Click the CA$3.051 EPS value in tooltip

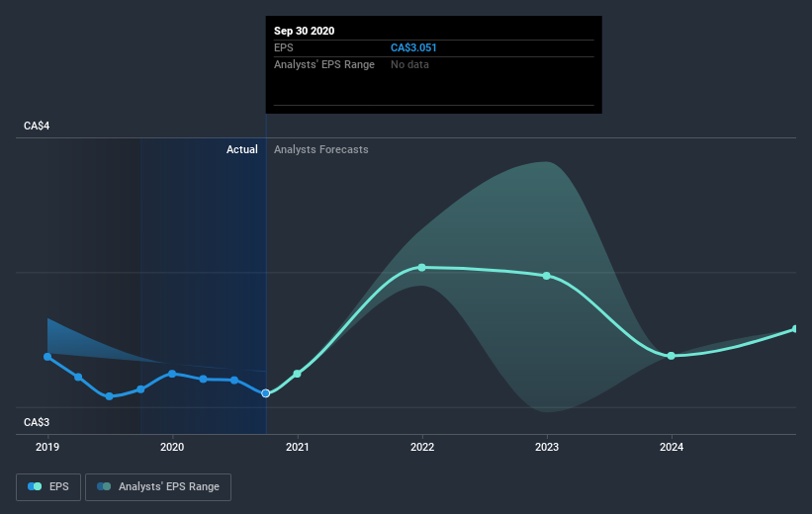413,47
